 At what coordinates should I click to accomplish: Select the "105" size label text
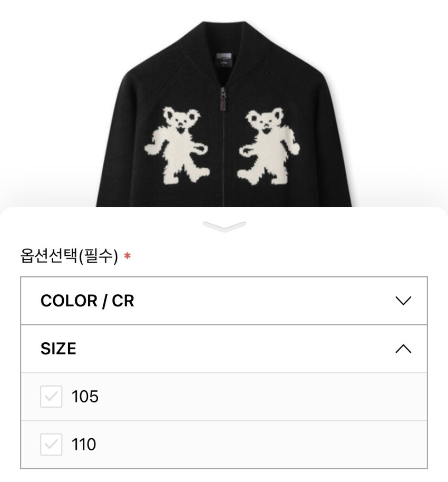click(x=85, y=397)
